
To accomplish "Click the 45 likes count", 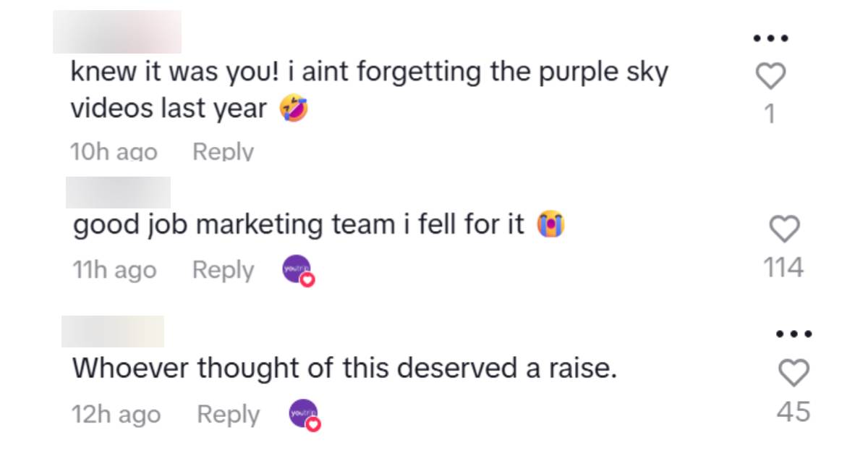I will coord(793,412).
